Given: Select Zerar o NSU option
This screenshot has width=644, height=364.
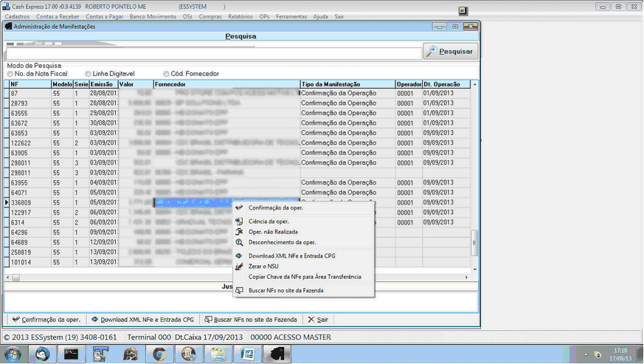Looking at the screenshot, I should point(265,266).
